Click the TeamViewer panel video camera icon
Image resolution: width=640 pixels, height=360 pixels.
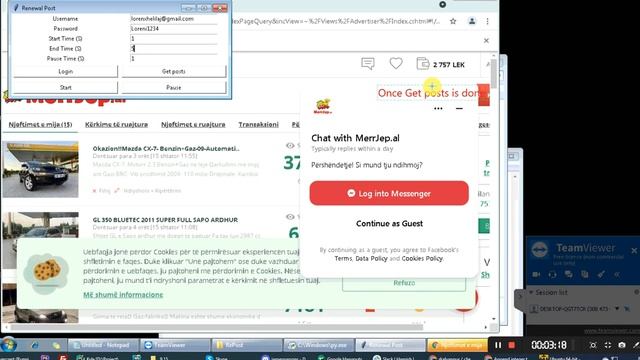tap(536, 274)
